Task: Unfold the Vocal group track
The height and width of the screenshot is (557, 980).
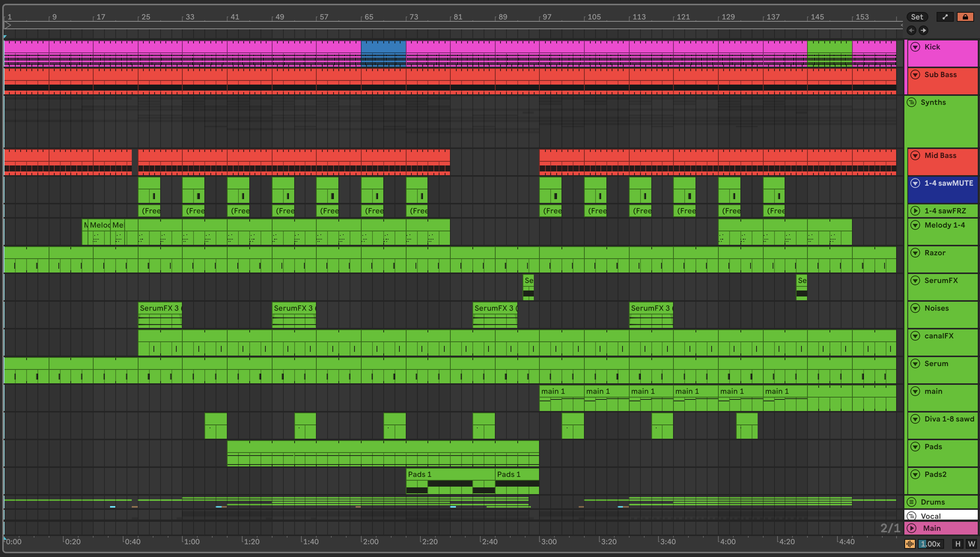Action: [911, 516]
